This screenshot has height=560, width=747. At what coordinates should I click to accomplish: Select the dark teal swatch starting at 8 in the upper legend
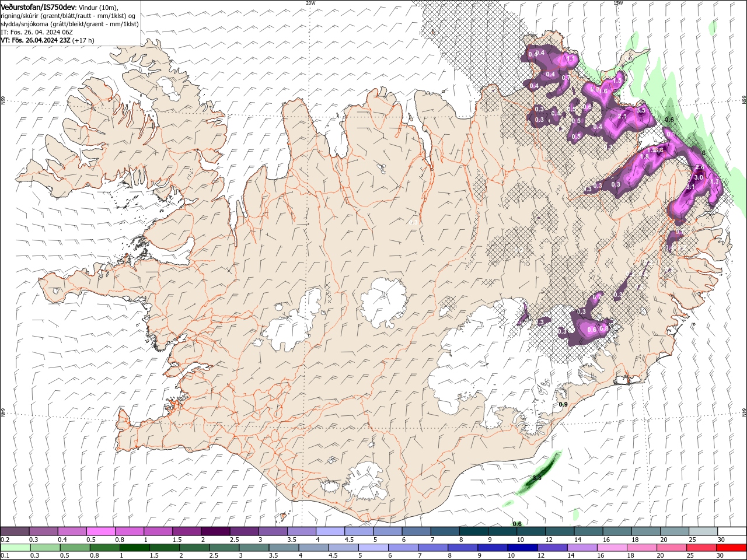473,531
